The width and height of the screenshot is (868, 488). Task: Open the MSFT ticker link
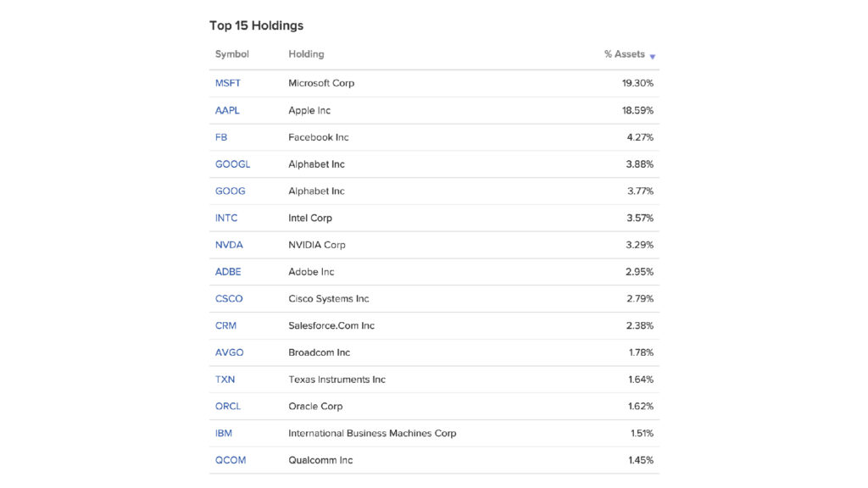[227, 83]
